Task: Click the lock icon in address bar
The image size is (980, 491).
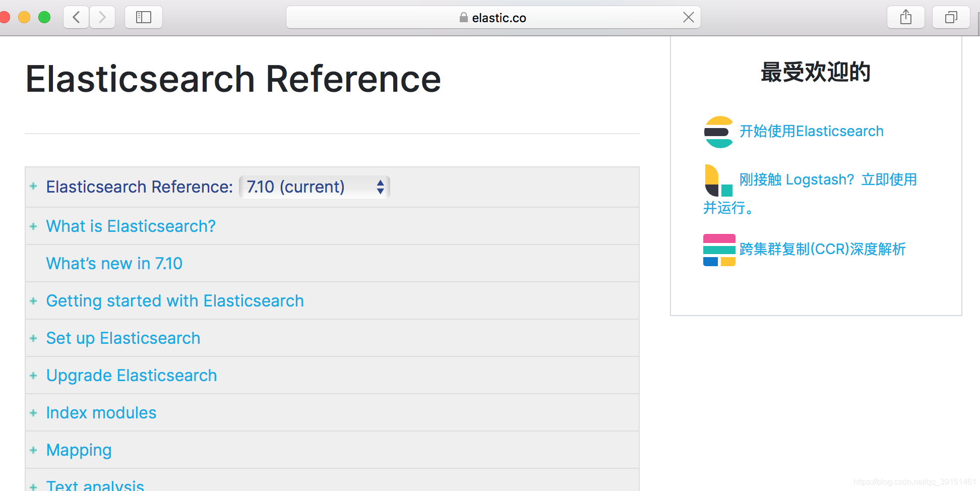Action: tap(464, 18)
